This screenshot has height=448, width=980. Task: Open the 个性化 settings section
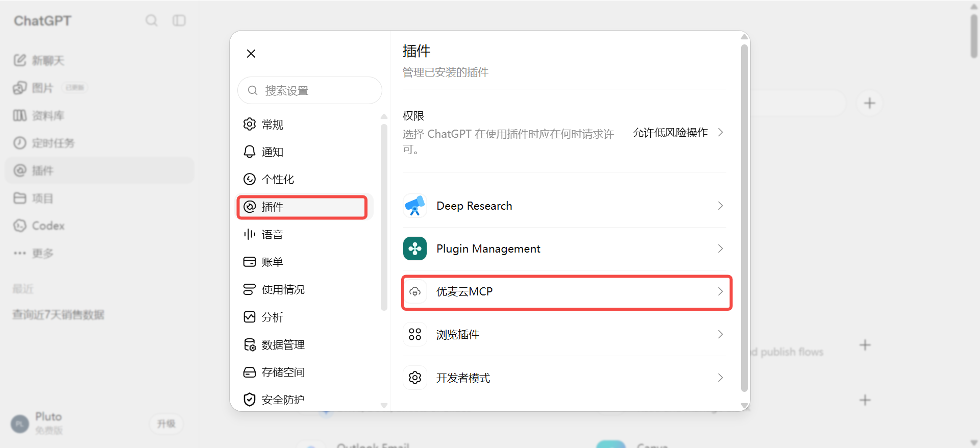coord(305,179)
